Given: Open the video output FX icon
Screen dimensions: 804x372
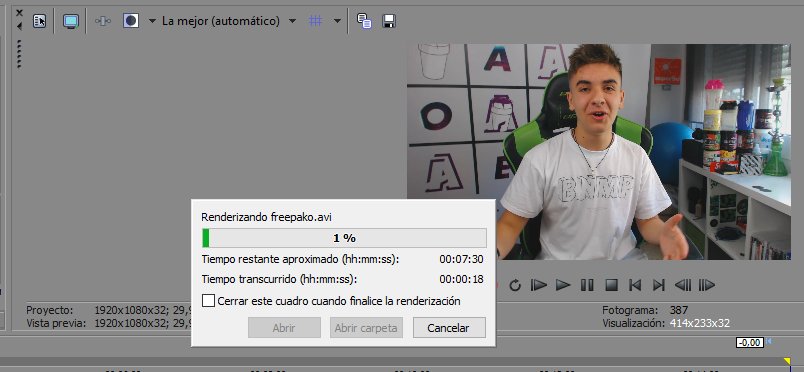Looking at the screenshot, I should (103, 21).
